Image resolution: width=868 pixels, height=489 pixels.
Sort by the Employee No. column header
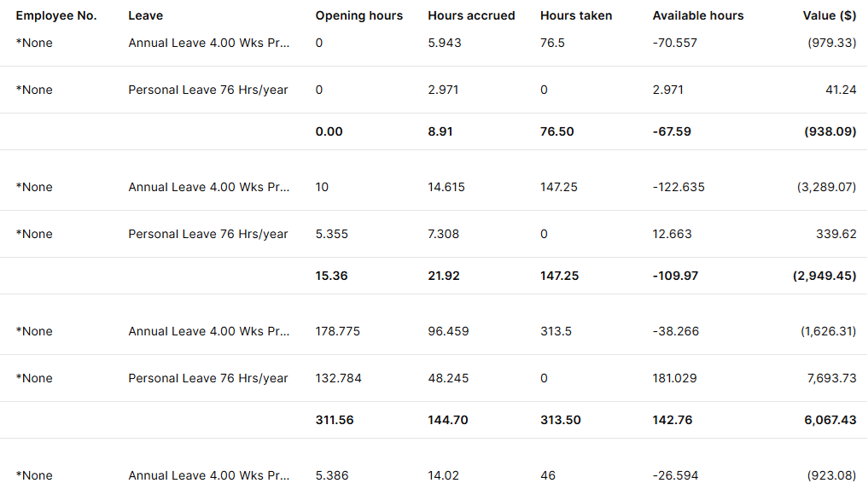tap(56, 15)
